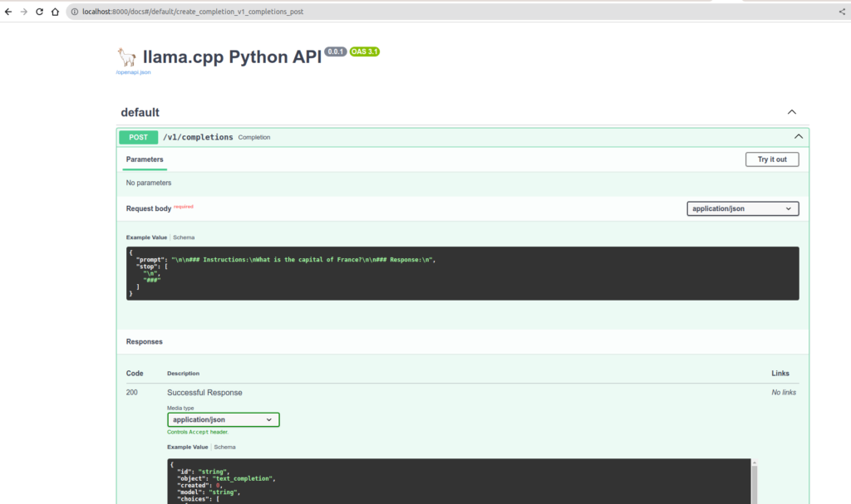Click the Code column header

click(135, 374)
